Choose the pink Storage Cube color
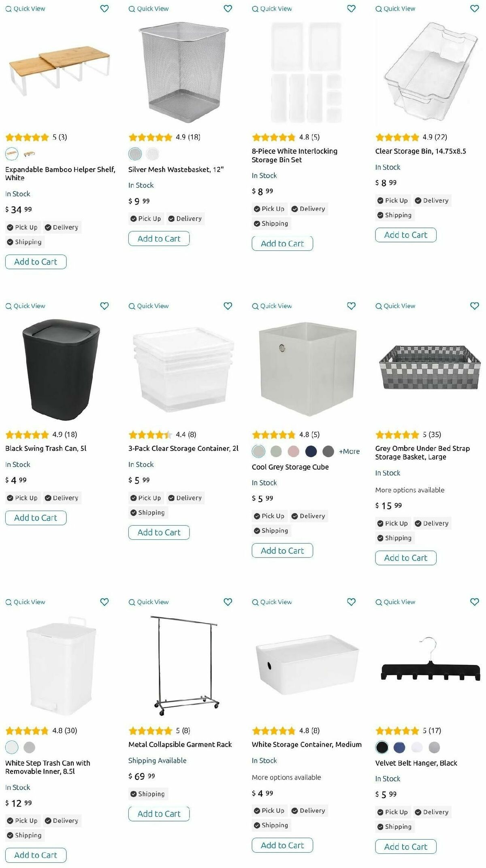The width and height of the screenshot is (486, 868). point(293,451)
